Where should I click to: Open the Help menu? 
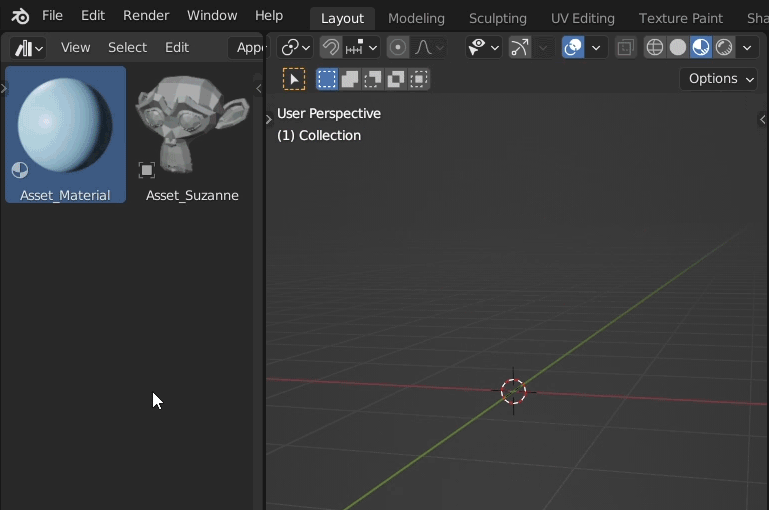tap(269, 16)
